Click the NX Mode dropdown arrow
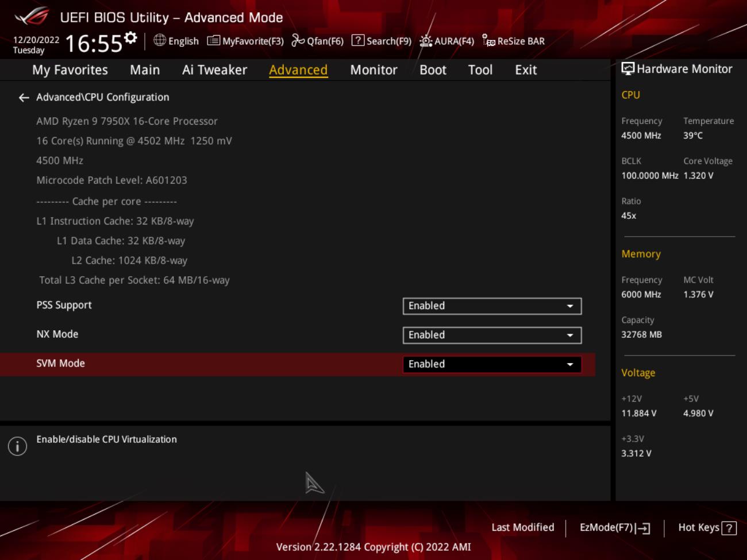 [x=570, y=335]
